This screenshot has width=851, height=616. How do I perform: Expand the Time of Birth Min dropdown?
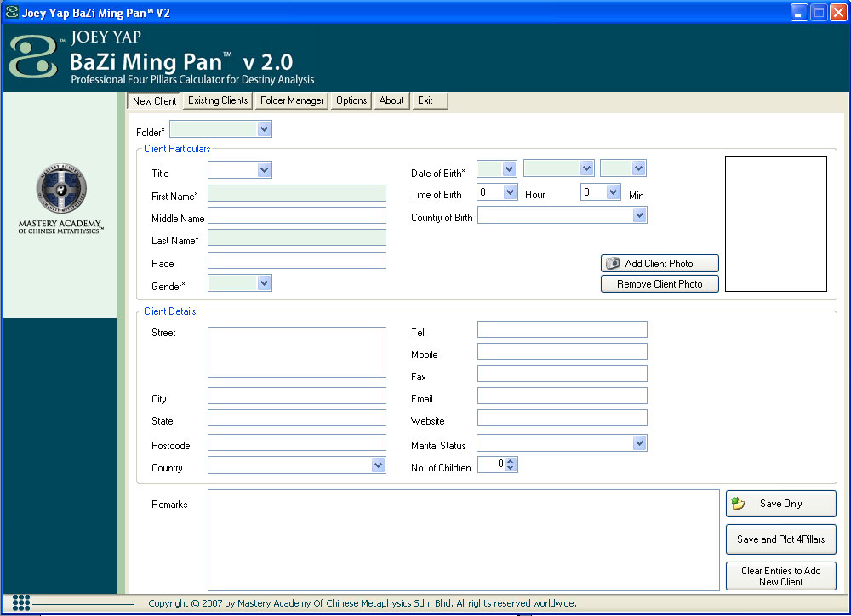pyautogui.click(x=614, y=191)
